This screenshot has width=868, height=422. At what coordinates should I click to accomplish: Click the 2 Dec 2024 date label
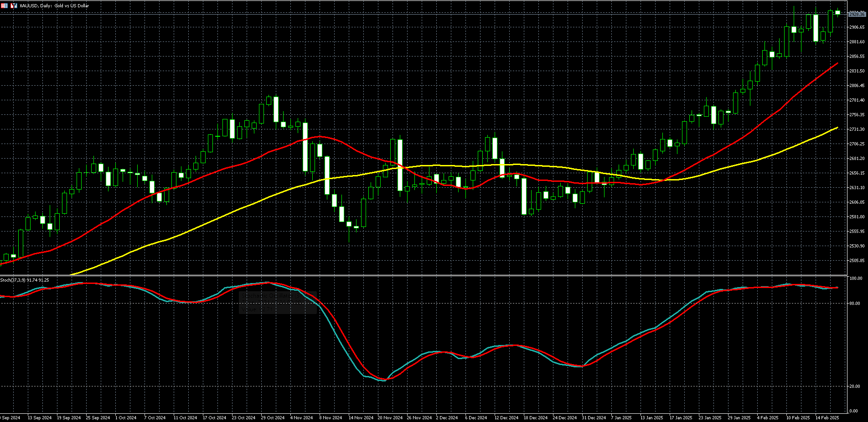click(x=447, y=417)
